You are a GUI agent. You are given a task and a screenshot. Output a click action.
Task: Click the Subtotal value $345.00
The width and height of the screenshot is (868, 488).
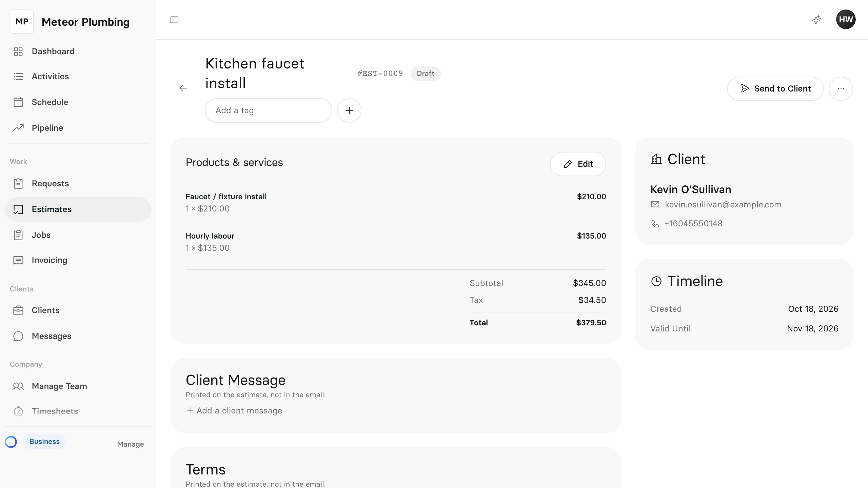click(589, 283)
